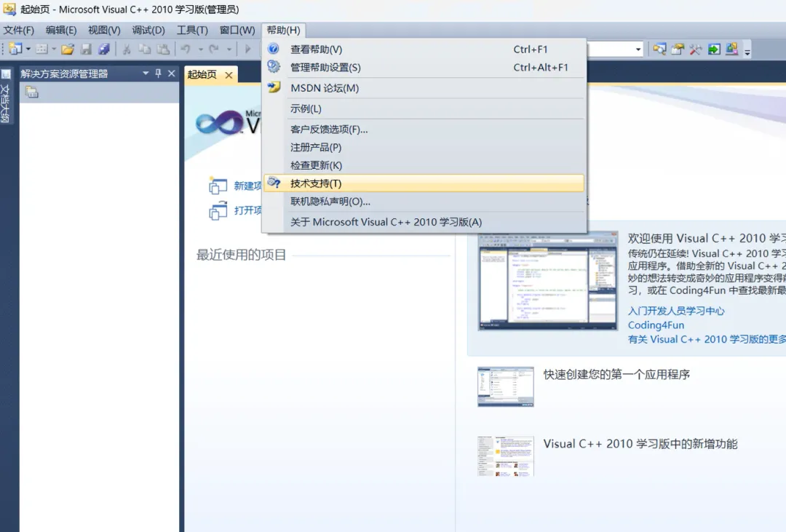
Task: Click Visual C++ 2010 学习版中的新增功能 heading
Action: click(640, 444)
